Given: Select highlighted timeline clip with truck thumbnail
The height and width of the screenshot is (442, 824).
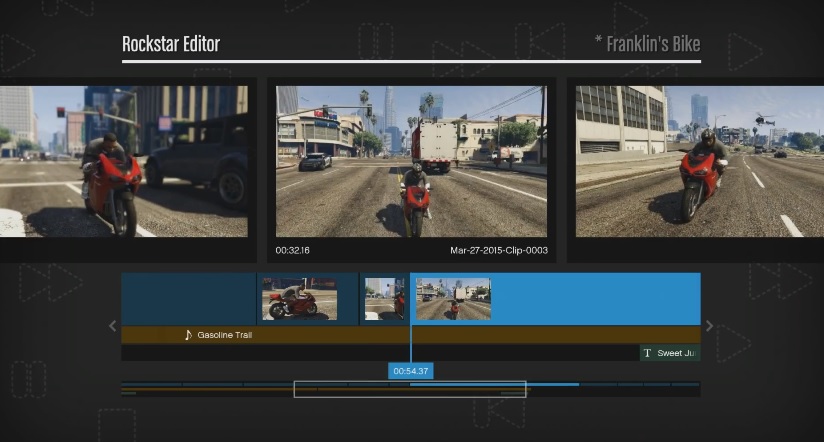Looking at the screenshot, I should click(555, 299).
